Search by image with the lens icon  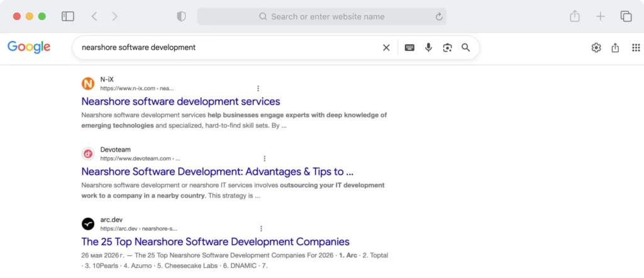click(x=447, y=48)
